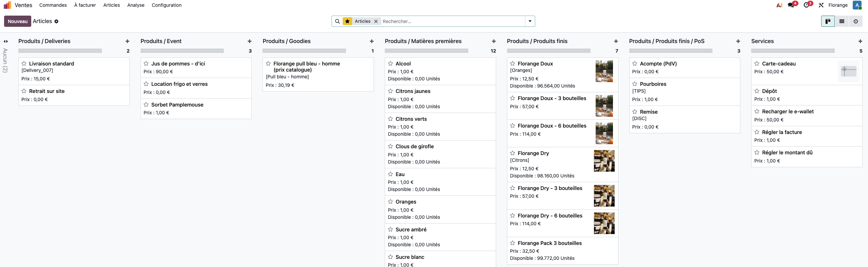868x267 pixels.
Task: Switch to activity view
Action: click(x=856, y=21)
